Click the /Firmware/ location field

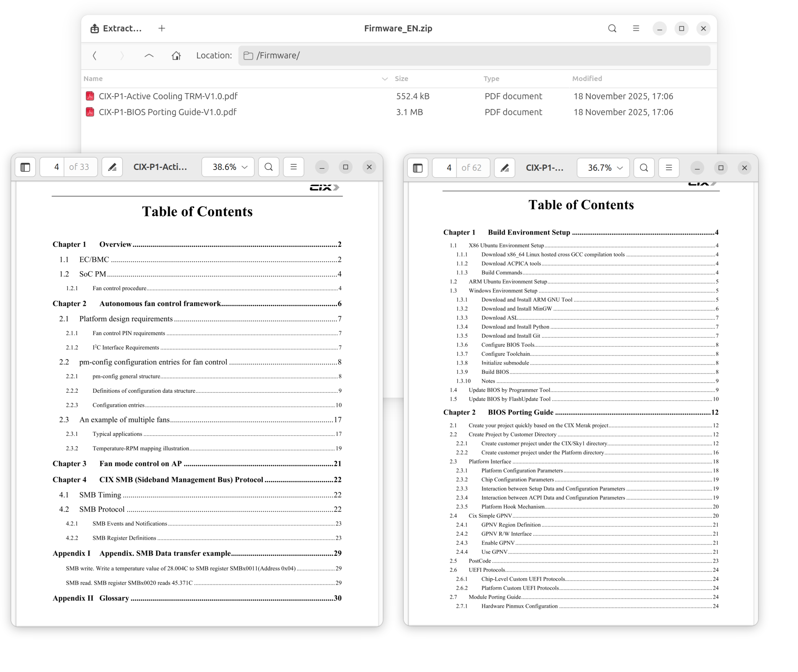[x=474, y=56]
